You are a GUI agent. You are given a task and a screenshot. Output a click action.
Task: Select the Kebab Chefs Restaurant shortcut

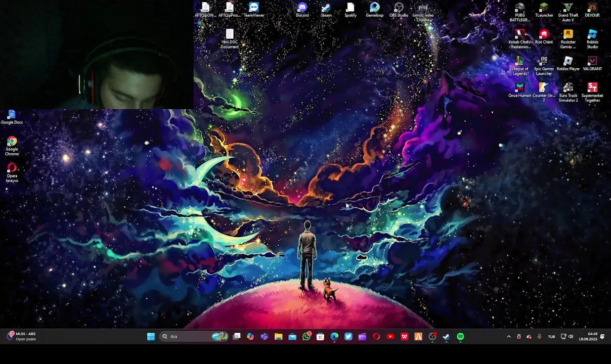tap(520, 39)
